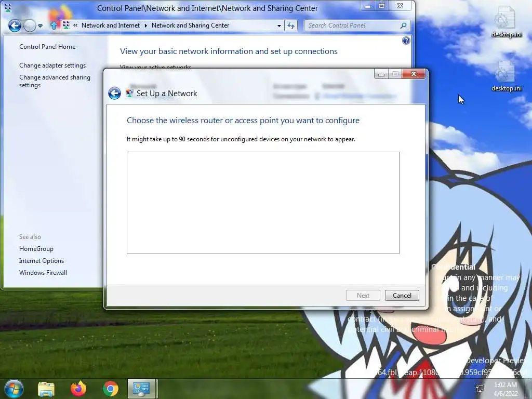Open Change adapter settings
532x399 pixels.
52,65
